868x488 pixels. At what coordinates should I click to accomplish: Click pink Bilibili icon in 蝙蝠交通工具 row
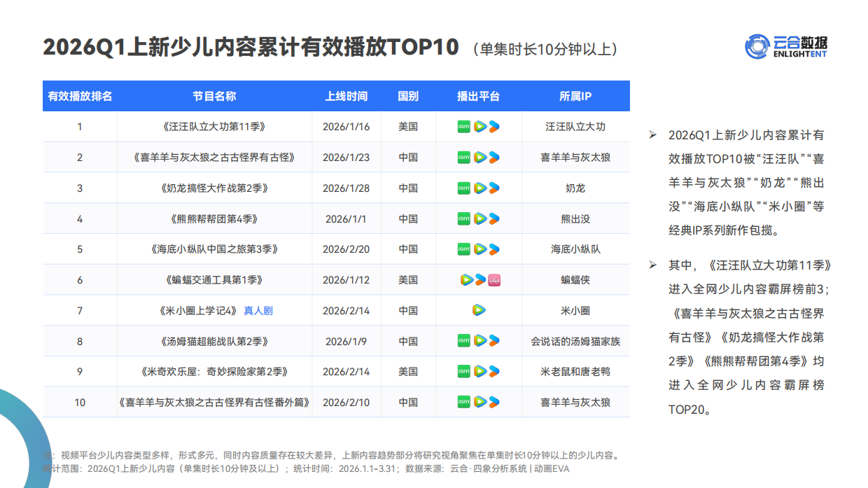pyautogui.click(x=494, y=280)
